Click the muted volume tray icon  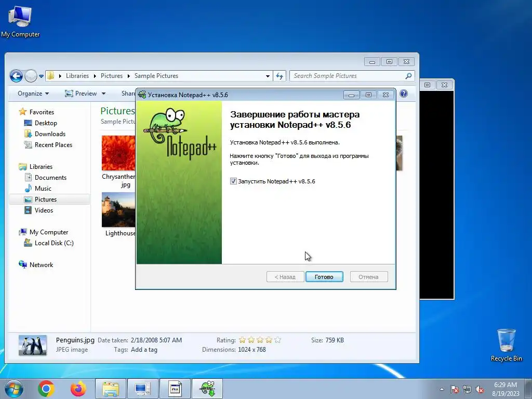[x=480, y=389]
